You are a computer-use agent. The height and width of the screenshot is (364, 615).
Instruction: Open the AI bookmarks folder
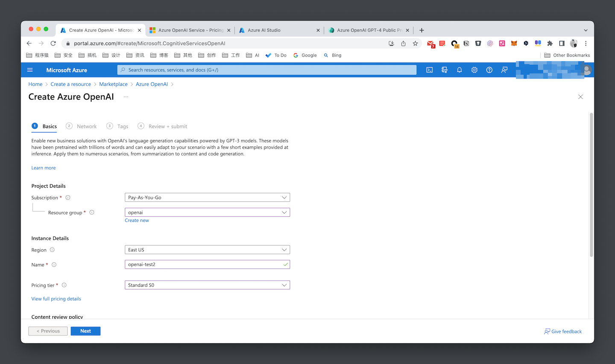[253, 55]
